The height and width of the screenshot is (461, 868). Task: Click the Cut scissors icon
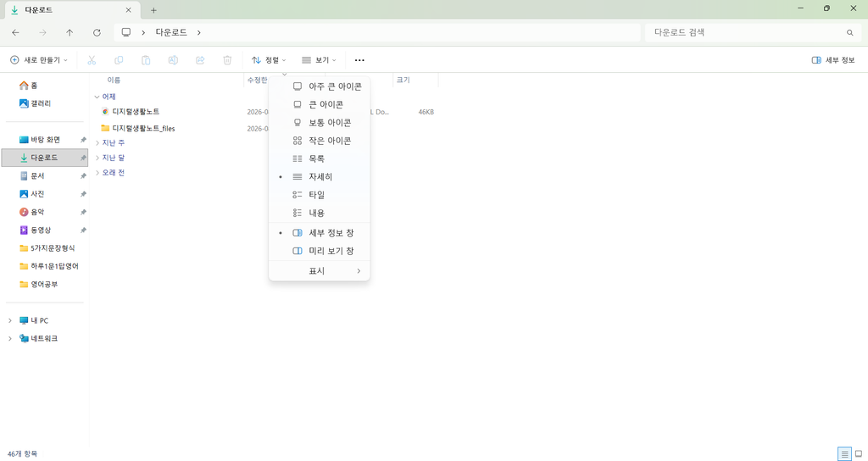pyautogui.click(x=92, y=60)
